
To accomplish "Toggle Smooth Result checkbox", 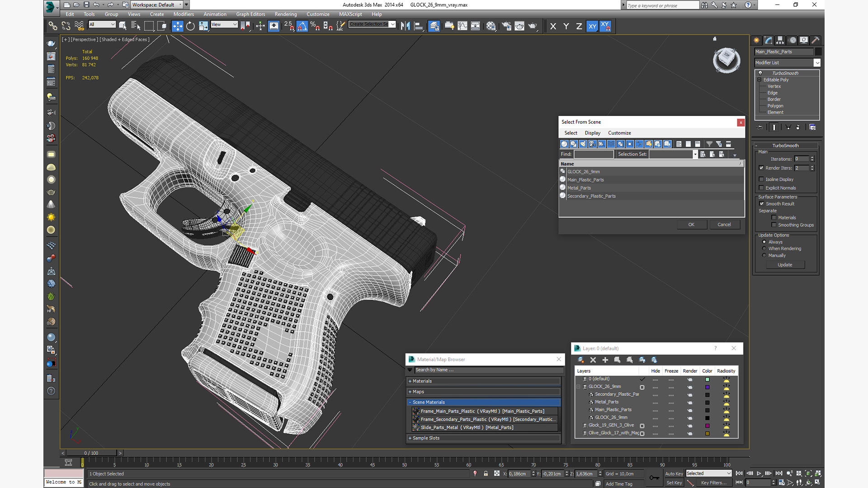I will click(x=762, y=204).
